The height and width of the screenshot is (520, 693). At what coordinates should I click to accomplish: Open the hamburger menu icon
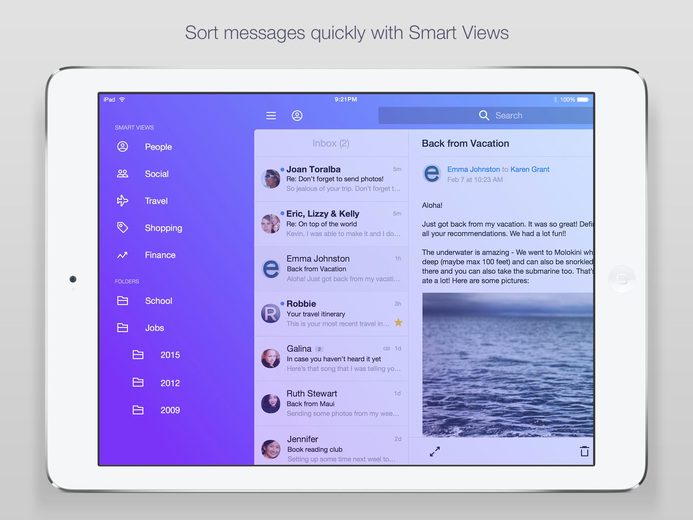[271, 116]
